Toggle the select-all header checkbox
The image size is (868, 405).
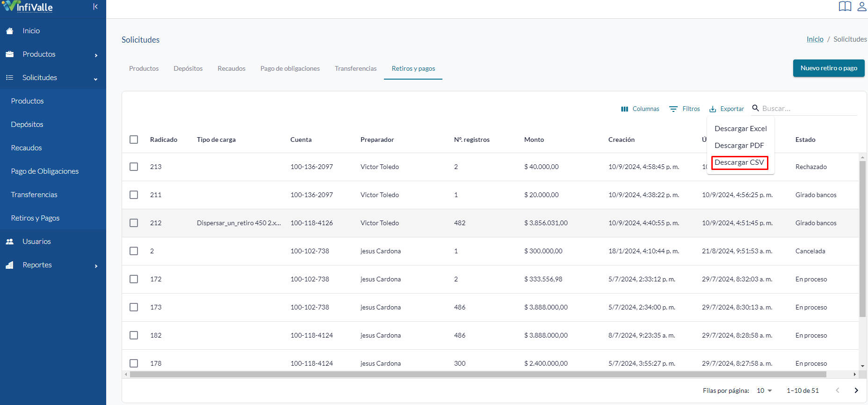tap(134, 140)
